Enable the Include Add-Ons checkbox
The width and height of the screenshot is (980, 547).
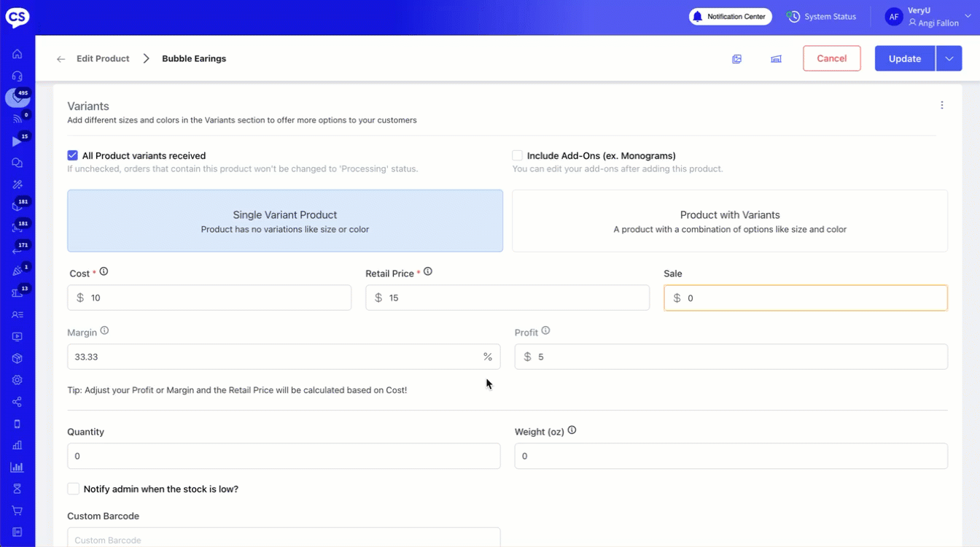(518, 155)
